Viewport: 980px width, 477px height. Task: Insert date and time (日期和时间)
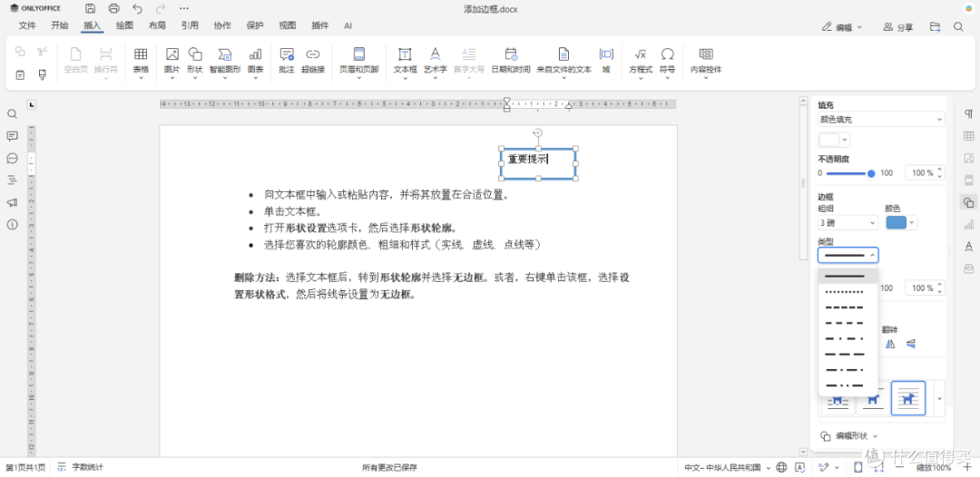[511, 61]
